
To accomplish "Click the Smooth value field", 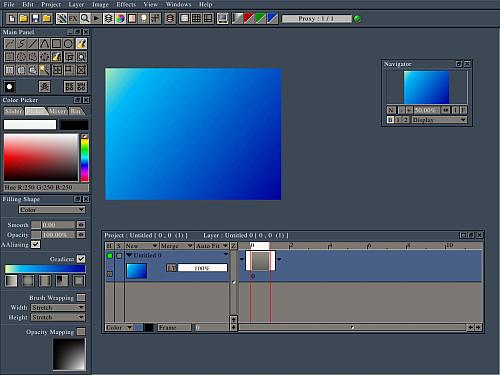I will (x=58, y=225).
